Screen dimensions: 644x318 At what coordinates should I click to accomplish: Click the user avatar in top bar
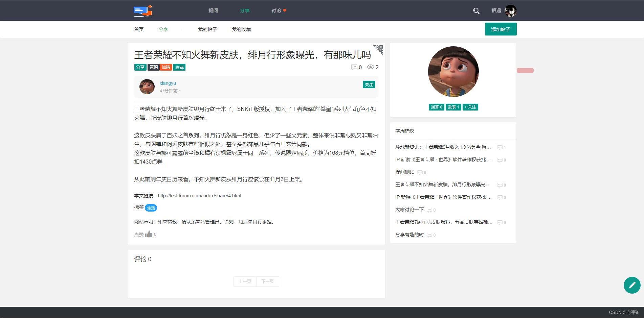[x=510, y=11]
